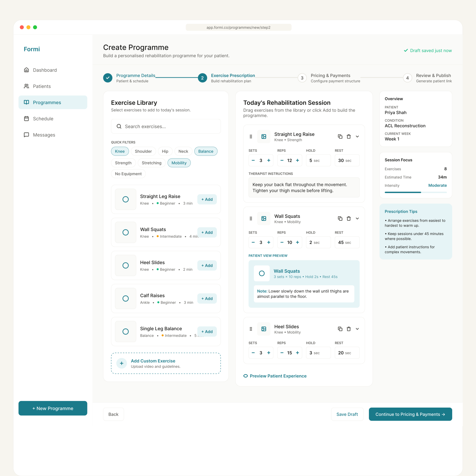
Task: Toggle the Stretching quick filter
Action: [152, 163]
